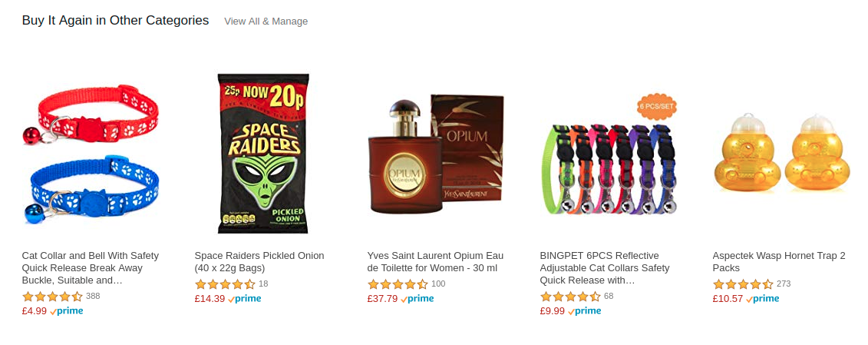Click star rating of Cat Collar and Bell
Viewport: 868px width, 345px height.
click(x=53, y=296)
